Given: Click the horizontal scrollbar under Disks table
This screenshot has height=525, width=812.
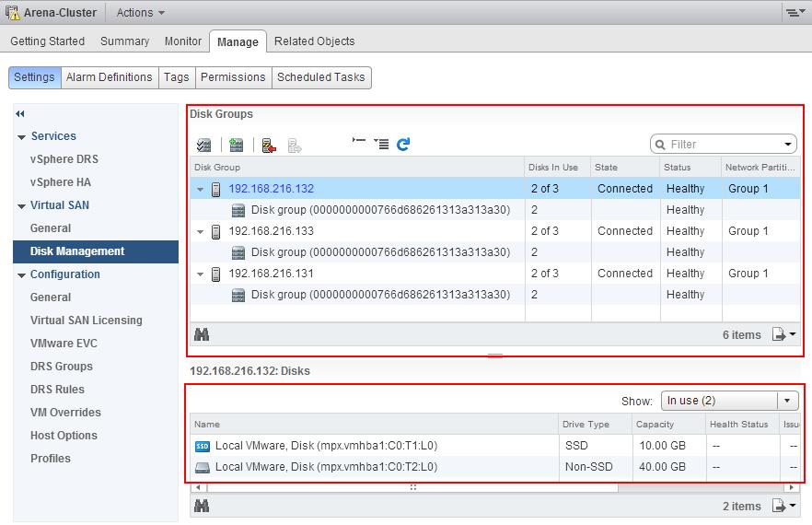Looking at the screenshot, I should pos(412,487).
